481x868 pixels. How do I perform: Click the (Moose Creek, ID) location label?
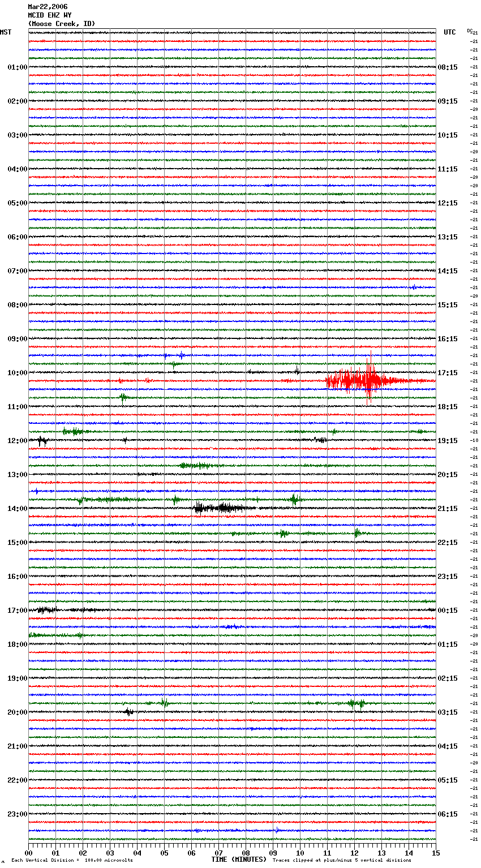pos(62,24)
